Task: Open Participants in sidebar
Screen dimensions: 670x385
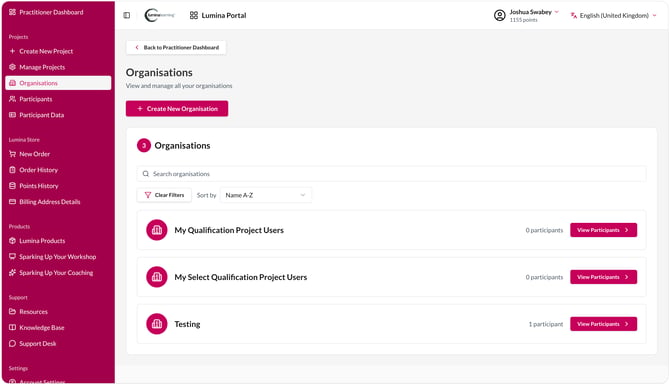Action: pyautogui.click(x=31, y=99)
